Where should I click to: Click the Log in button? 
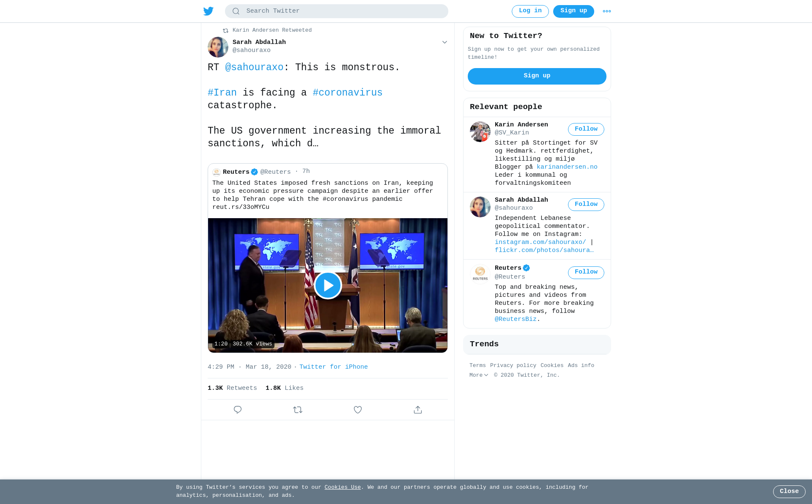pyautogui.click(x=530, y=11)
